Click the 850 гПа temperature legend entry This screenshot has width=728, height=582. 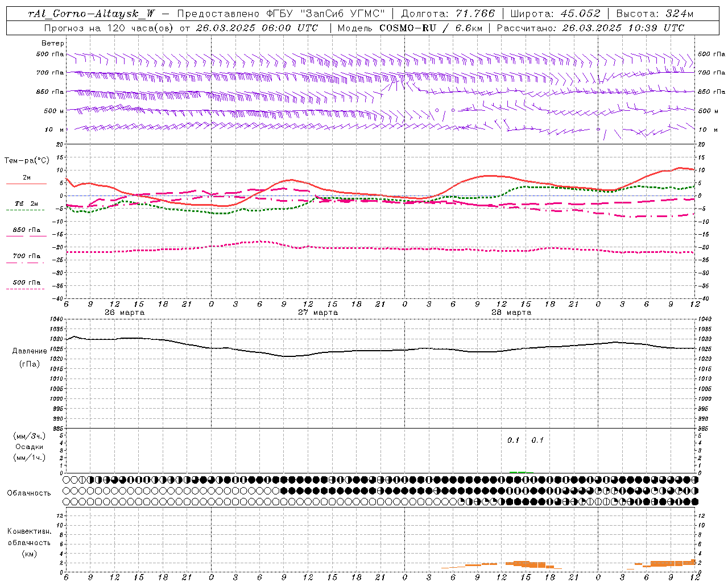click(x=27, y=230)
